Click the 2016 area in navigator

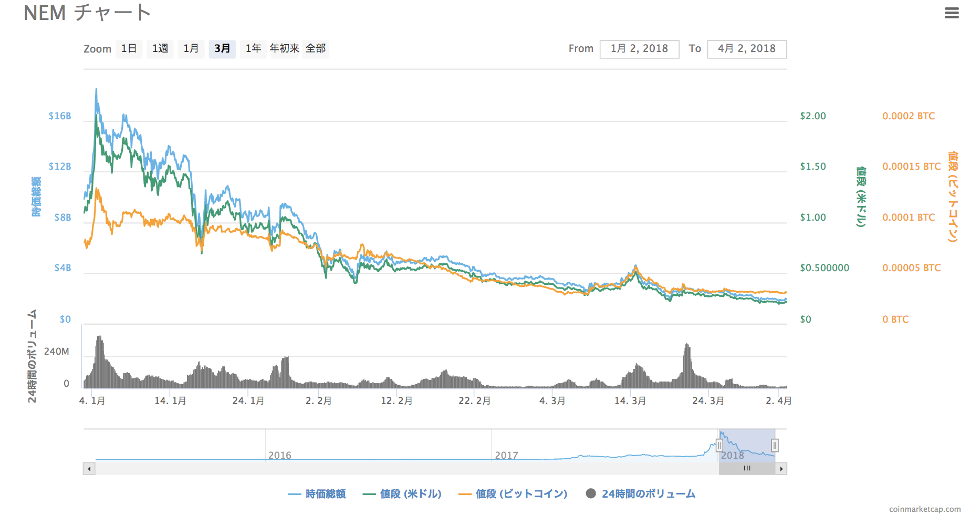pyautogui.click(x=279, y=455)
